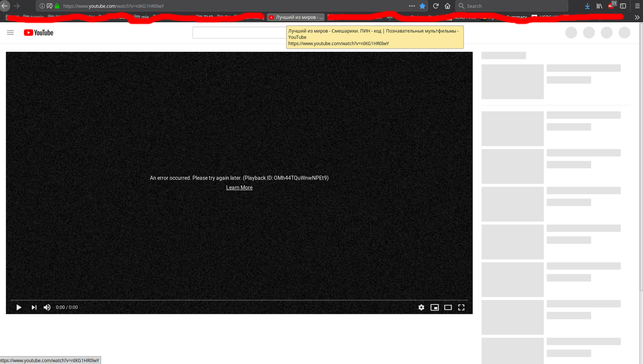
Task: Enter full screen with the fullscreen icon
Action: coord(461,307)
